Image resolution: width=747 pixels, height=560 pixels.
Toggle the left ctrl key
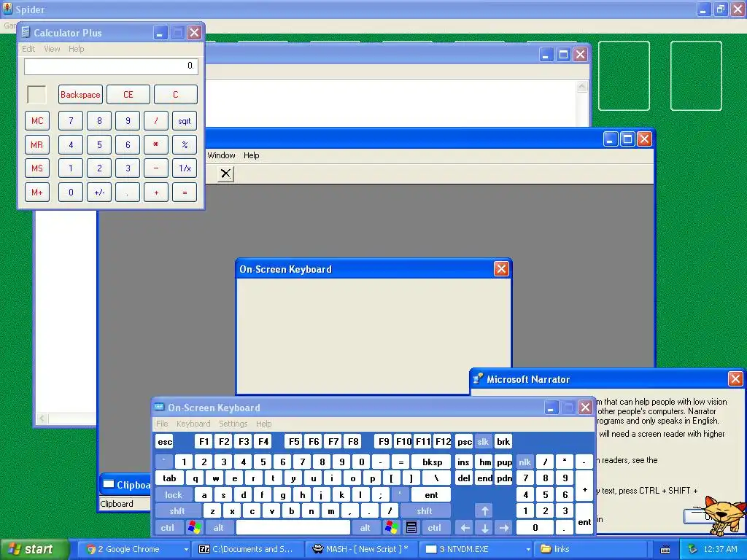tap(168, 528)
